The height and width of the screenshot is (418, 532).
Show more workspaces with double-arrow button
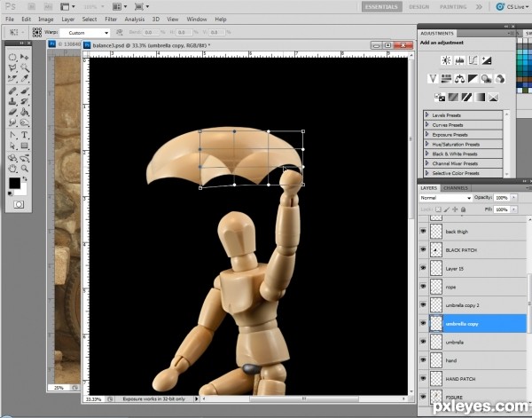479,7
